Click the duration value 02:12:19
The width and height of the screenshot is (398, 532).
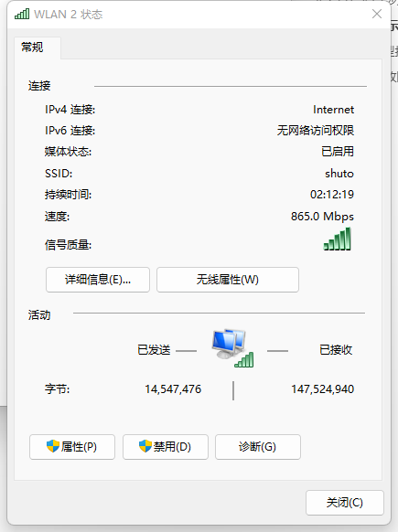tap(332, 195)
